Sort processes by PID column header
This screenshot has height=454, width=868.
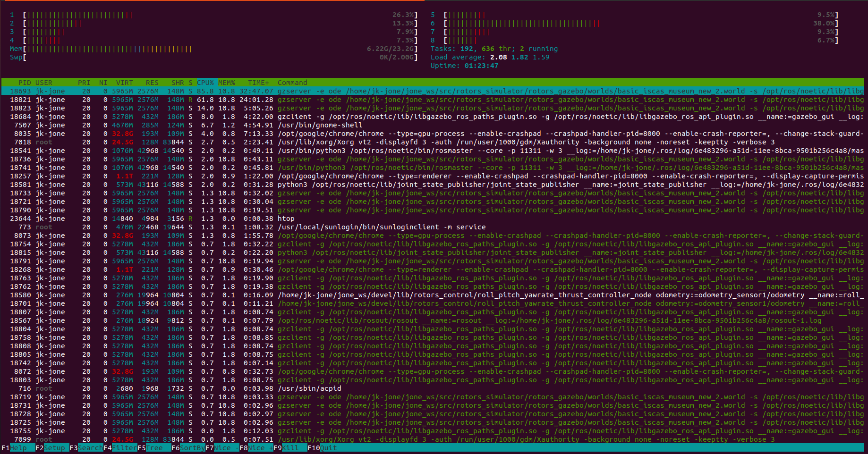[25, 83]
